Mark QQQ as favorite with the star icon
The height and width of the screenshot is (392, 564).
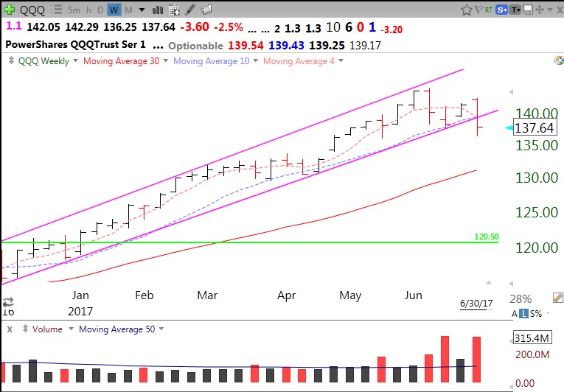[x=466, y=10]
